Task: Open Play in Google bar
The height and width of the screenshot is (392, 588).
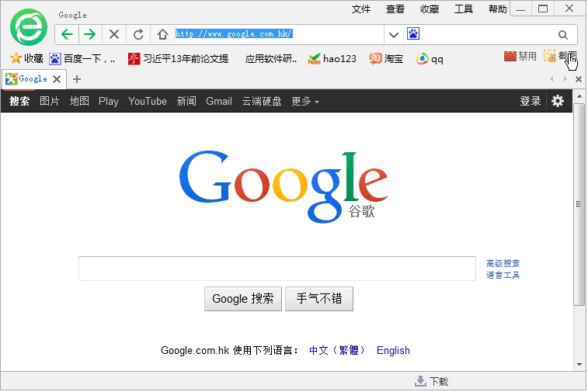Action: pos(109,101)
